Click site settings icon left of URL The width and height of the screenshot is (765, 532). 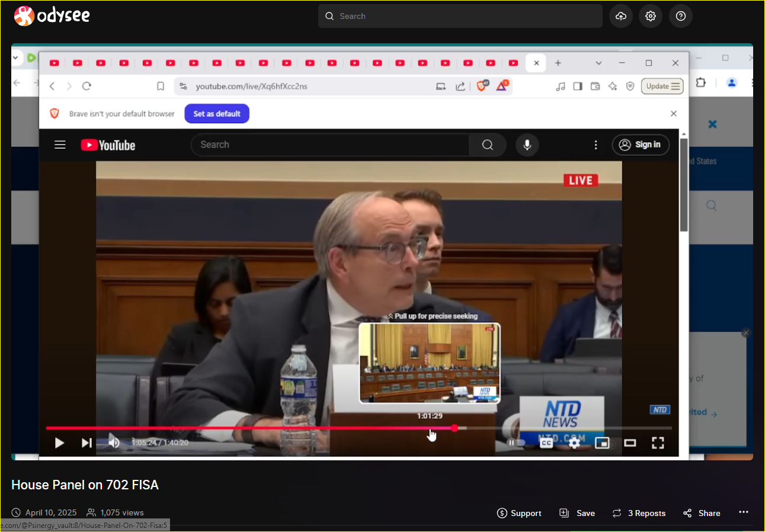click(183, 86)
